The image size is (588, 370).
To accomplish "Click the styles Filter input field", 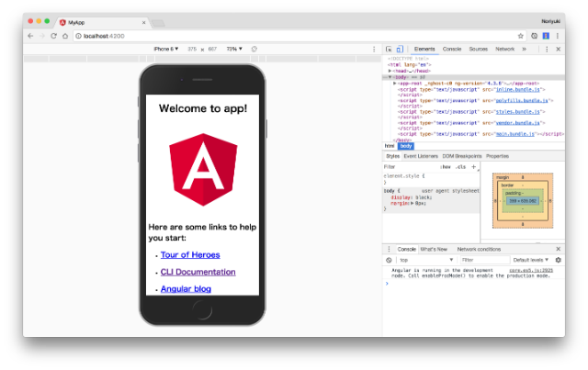I will coord(411,167).
